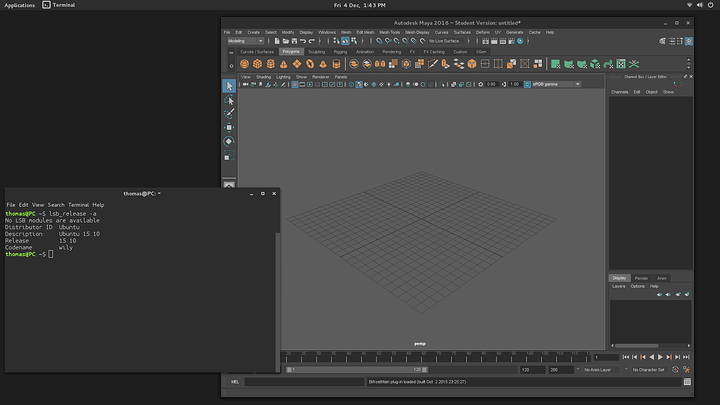Screen dimensions: 720x405
Task: Click the play forward button
Action: pyautogui.click(x=661, y=357)
